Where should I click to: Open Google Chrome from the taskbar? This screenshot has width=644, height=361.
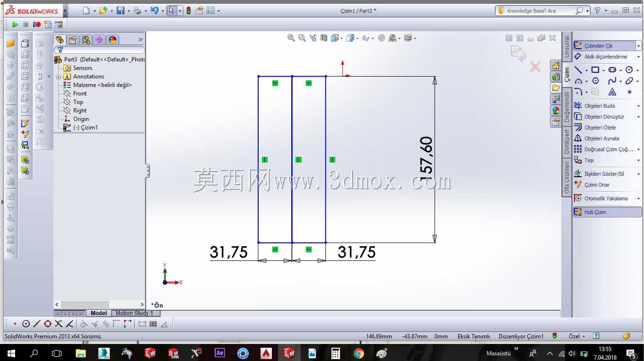pyautogui.click(x=359, y=353)
